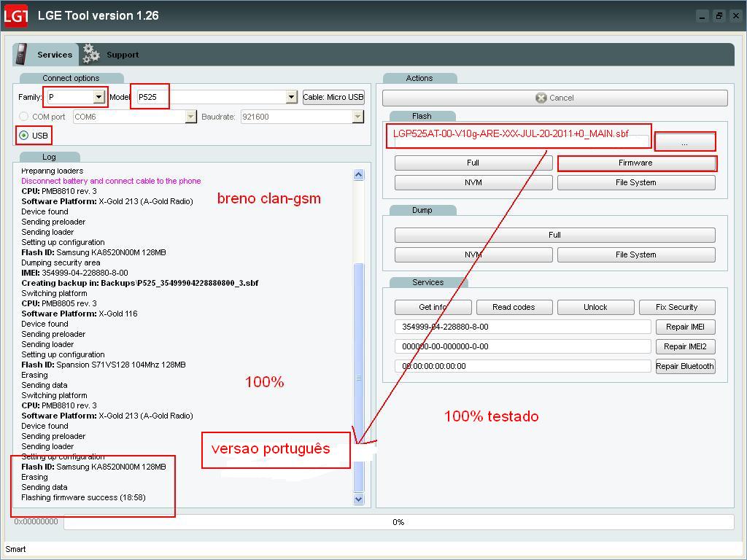
Task: Click log line 'Creating backup in: Backups\P525'
Action: [x=140, y=283]
